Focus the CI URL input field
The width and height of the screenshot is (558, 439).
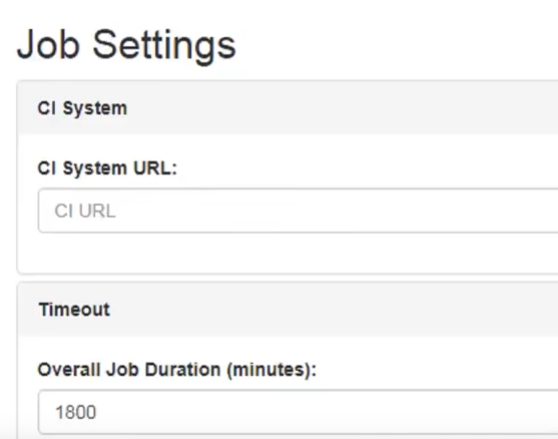pyautogui.click(x=298, y=211)
